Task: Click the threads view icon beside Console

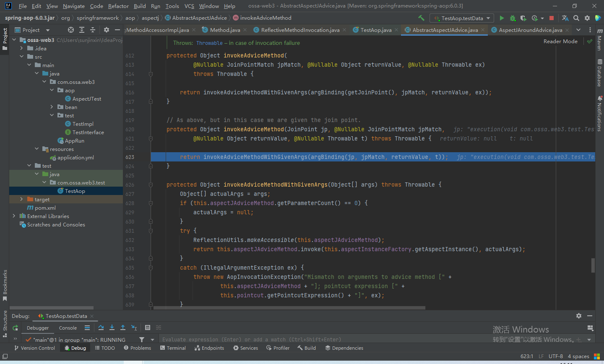Action: (87, 328)
